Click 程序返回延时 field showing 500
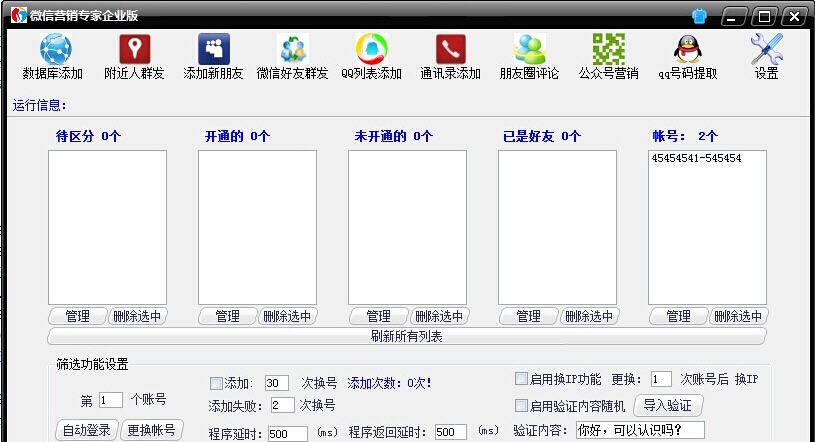The width and height of the screenshot is (815, 442). click(x=451, y=432)
